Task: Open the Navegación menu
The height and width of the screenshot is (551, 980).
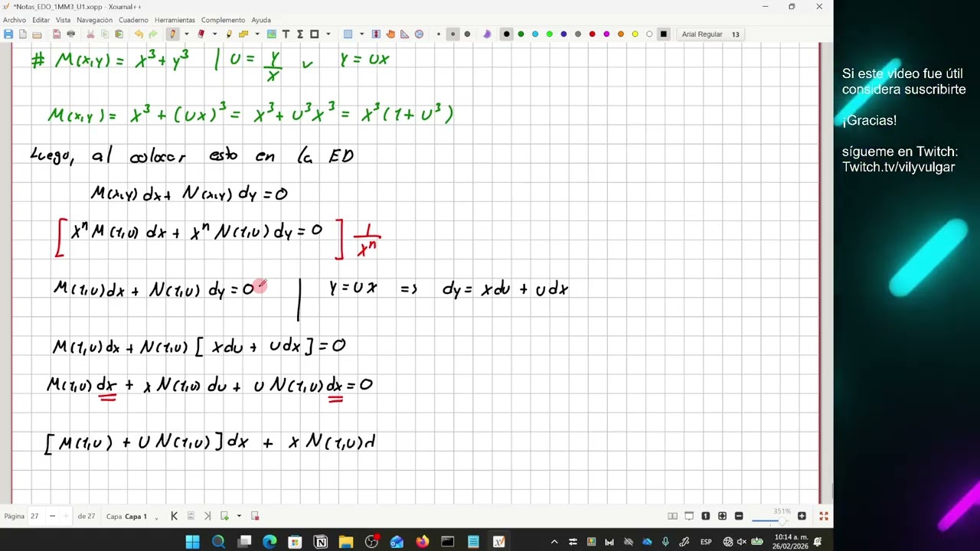Action: click(94, 20)
